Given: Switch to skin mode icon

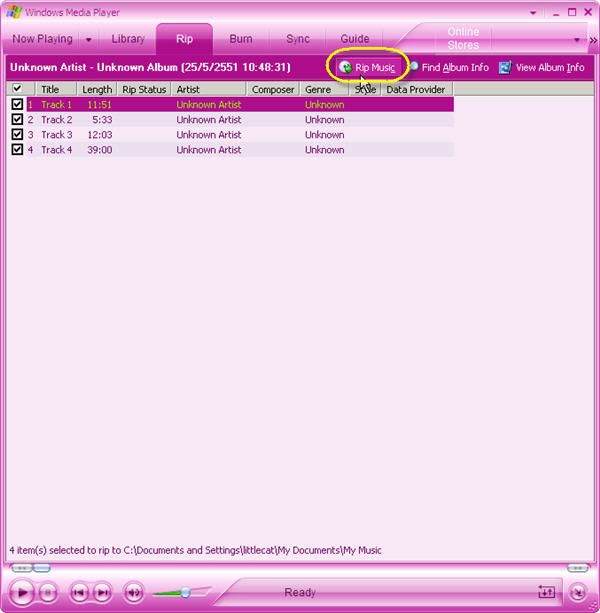Looking at the screenshot, I should [x=578, y=592].
